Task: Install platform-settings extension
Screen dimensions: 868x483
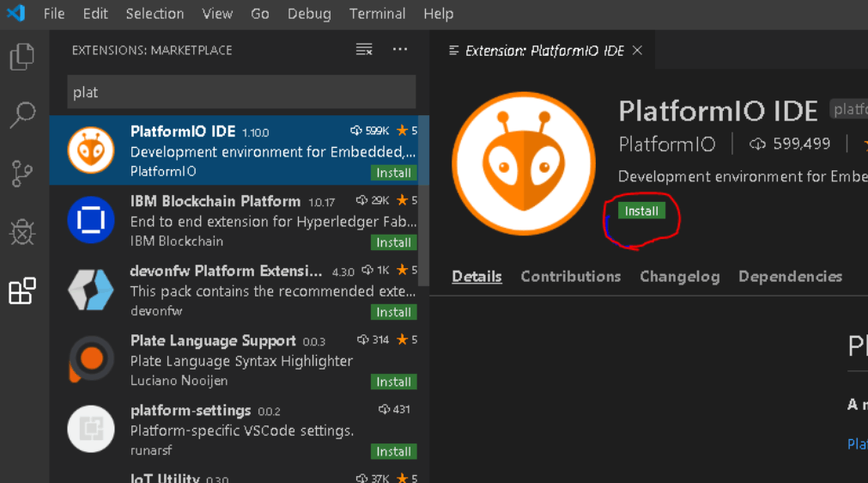Action: pos(393,452)
